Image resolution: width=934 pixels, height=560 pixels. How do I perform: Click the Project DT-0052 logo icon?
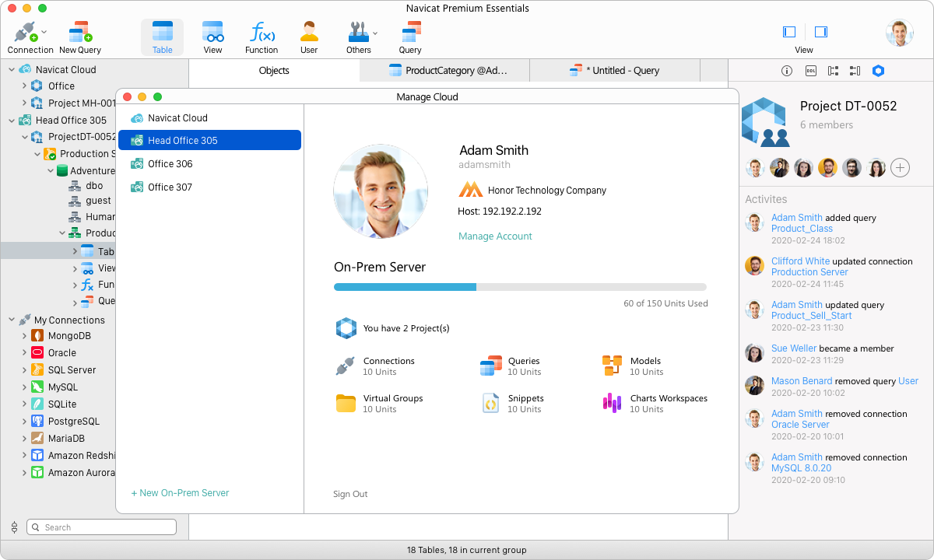point(764,122)
